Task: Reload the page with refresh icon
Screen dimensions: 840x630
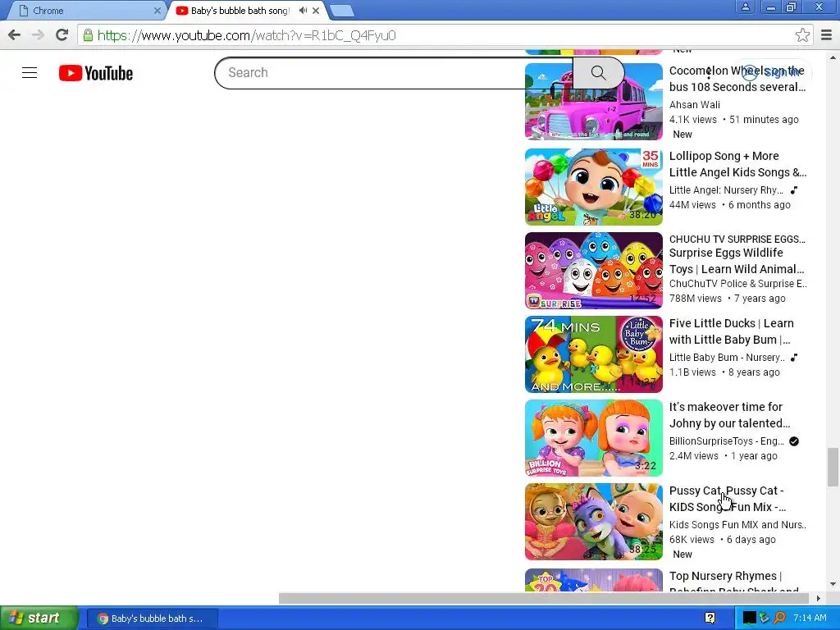Action: (x=62, y=35)
